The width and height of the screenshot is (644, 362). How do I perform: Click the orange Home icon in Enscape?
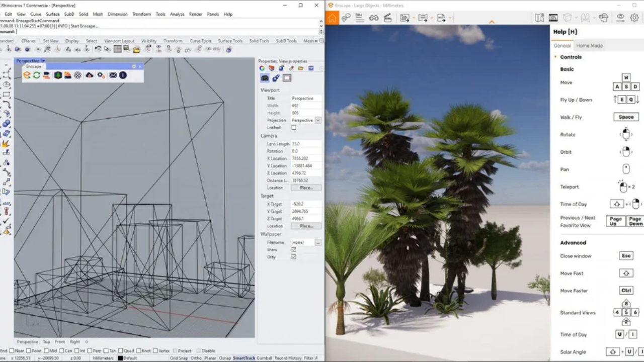pyautogui.click(x=332, y=18)
